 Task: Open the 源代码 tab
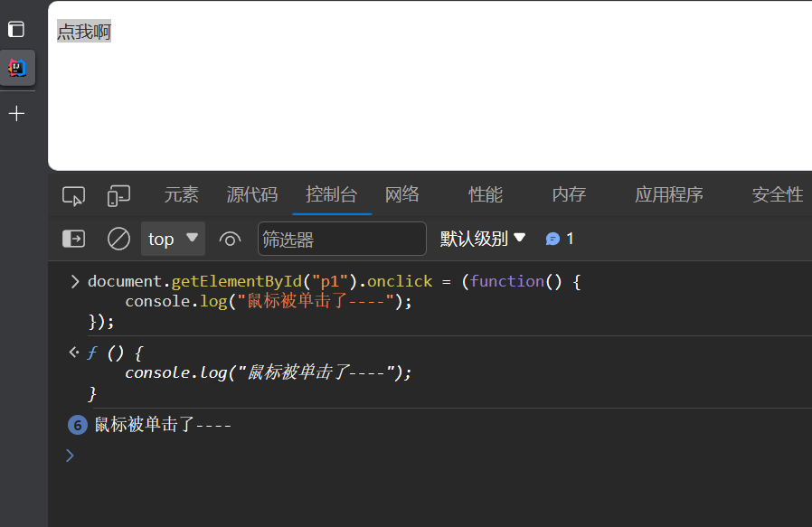pos(251,194)
